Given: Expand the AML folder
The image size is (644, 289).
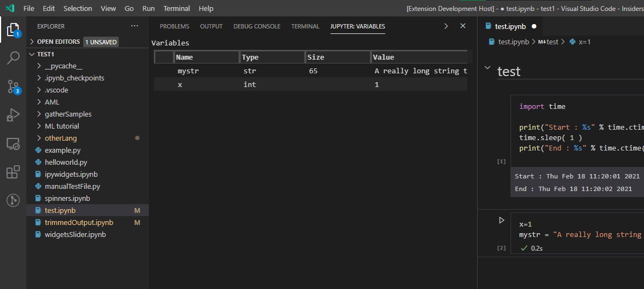Looking at the screenshot, I should tap(39, 102).
